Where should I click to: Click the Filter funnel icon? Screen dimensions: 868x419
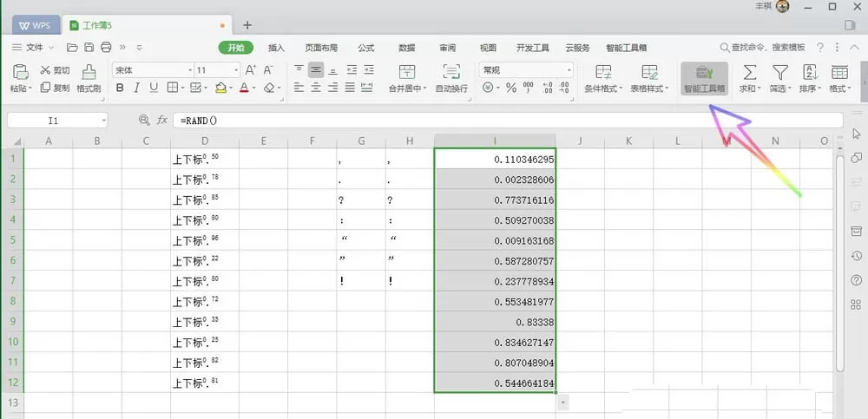780,72
